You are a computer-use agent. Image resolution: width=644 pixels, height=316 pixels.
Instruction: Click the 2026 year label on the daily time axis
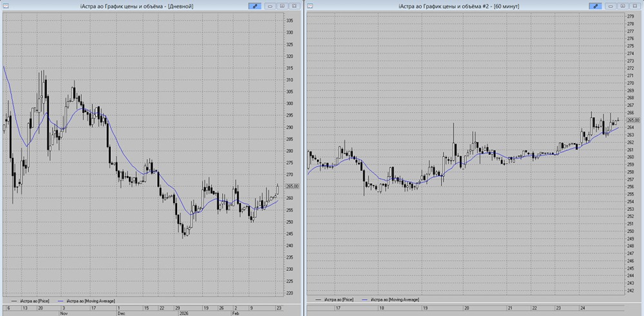coord(184,313)
